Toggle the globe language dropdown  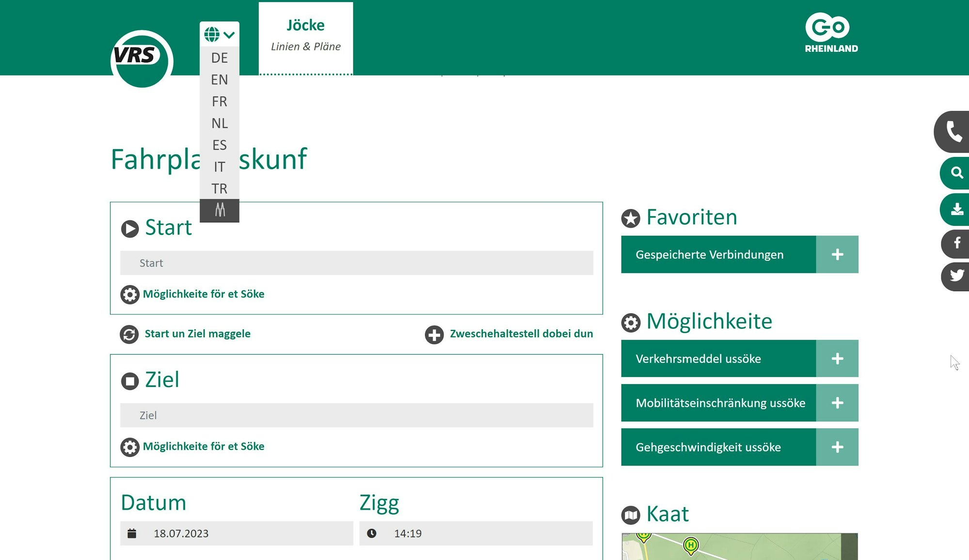pos(219,34)
